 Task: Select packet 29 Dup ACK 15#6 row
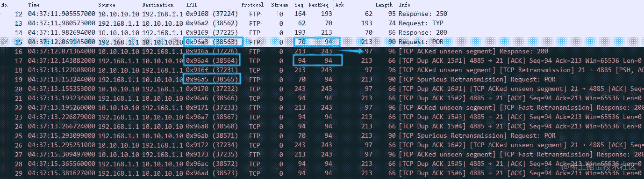pos(322,173)
